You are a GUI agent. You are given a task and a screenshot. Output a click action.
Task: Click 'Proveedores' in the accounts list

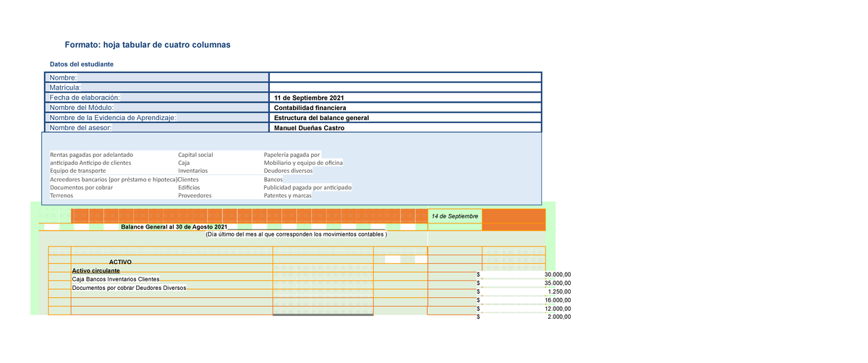pyautogui.click(x=195, y=195)
